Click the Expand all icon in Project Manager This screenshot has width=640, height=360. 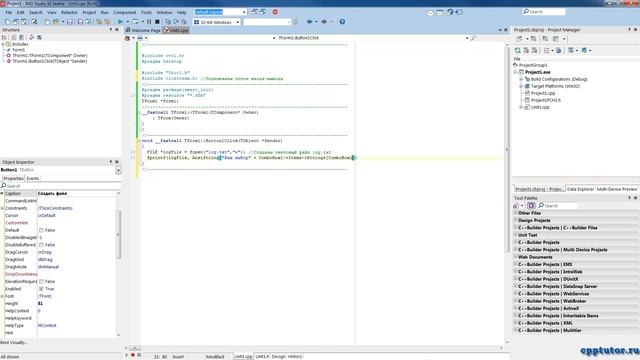coord(526,50)
